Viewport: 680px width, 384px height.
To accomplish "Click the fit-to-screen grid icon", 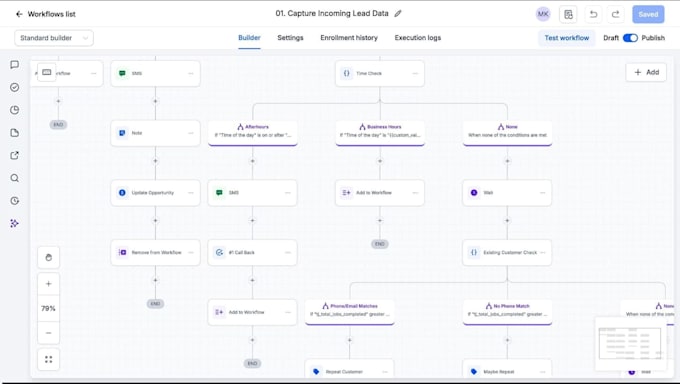I will coord(49,359).
